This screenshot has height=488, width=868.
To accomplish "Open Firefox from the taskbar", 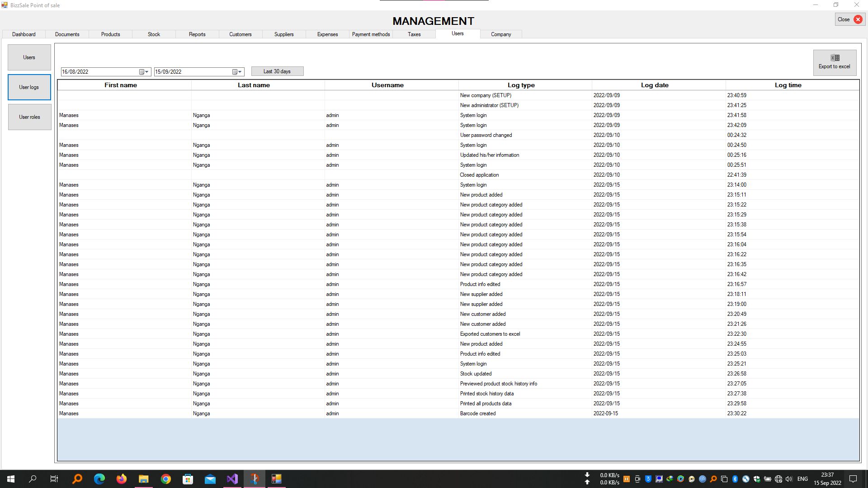I will 122,479.
